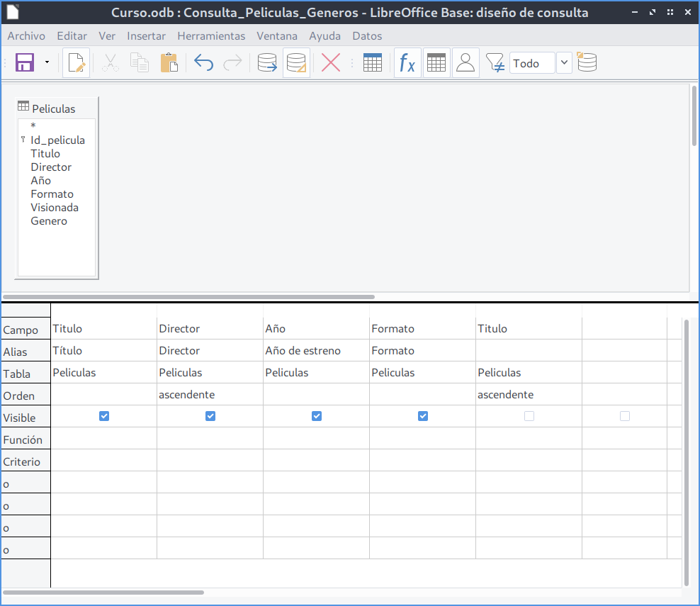
Task: Click the Criterio cell under Formato column
Action: (422, 461)
